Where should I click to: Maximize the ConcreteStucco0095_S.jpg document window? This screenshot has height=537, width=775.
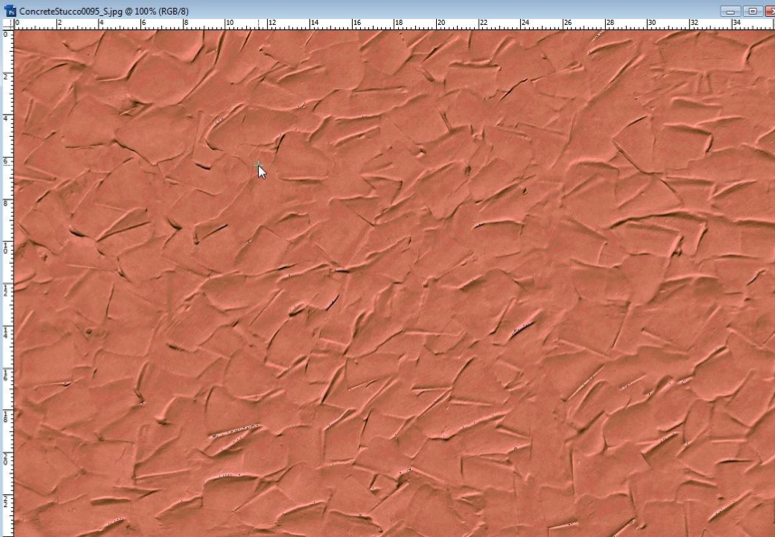[751, 10]
